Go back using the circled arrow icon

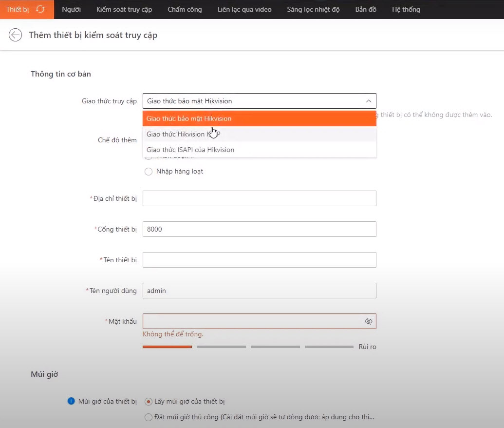tap(16, 35)
